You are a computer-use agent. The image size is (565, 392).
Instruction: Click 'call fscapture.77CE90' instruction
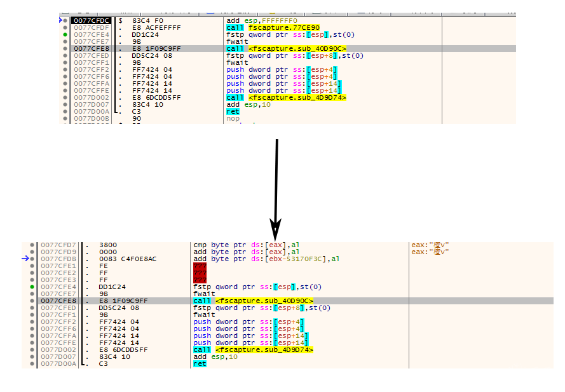pyautogui.click(x=273, y=28)
